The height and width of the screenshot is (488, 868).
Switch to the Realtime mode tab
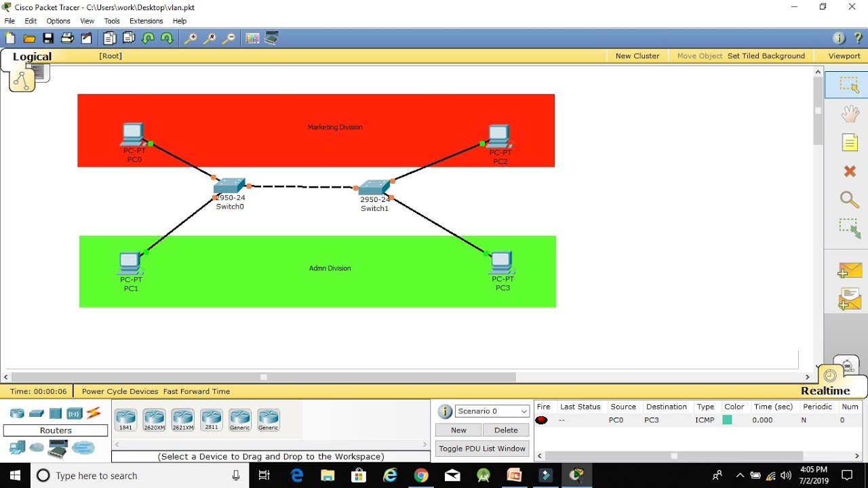pos(825,390)
